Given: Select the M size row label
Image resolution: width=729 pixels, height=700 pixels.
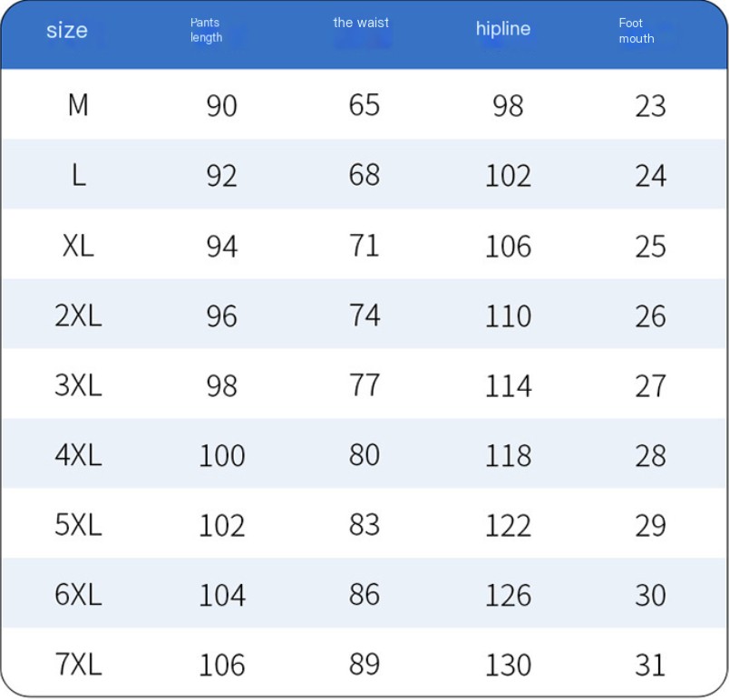Looking at the screenshot, I should (x=78, y=105).
